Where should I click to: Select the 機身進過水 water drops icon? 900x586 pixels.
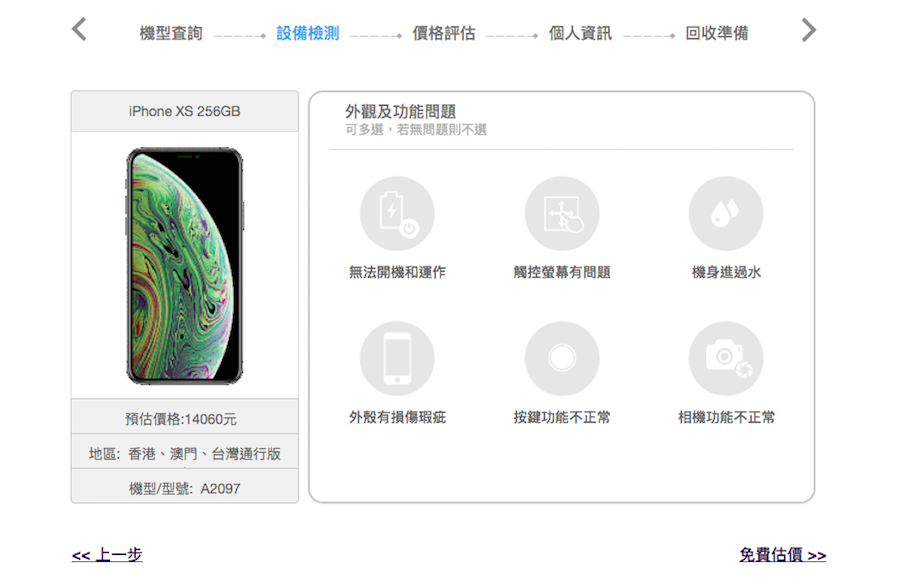pos(726,214)
